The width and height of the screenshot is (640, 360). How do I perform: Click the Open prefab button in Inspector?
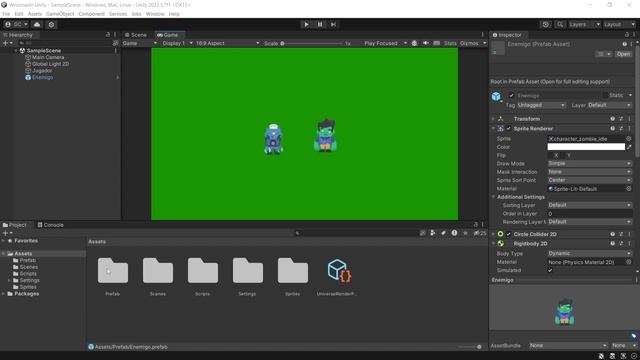(x=623, y=54)
